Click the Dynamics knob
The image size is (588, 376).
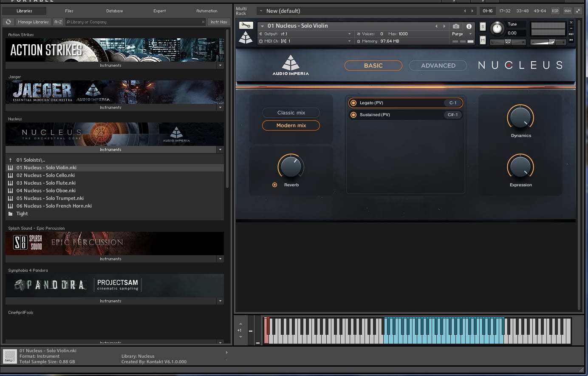click(x=520, y=118)
